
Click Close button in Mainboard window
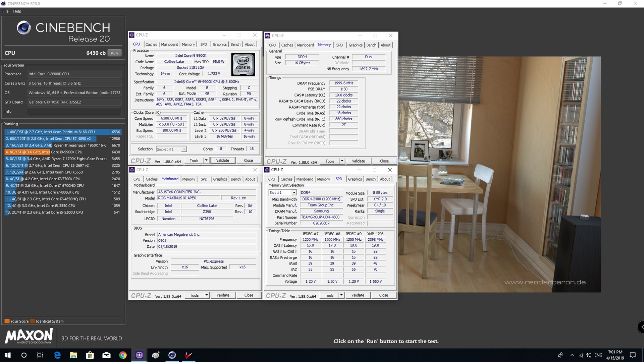[x=249, y=295]
